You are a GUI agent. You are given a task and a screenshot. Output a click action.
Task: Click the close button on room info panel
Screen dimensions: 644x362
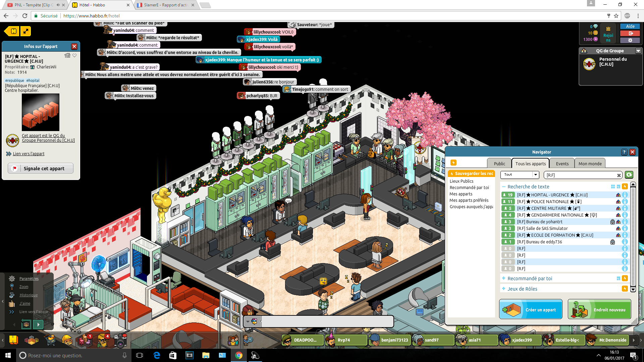pyautogui.click(x=74, y=46)
